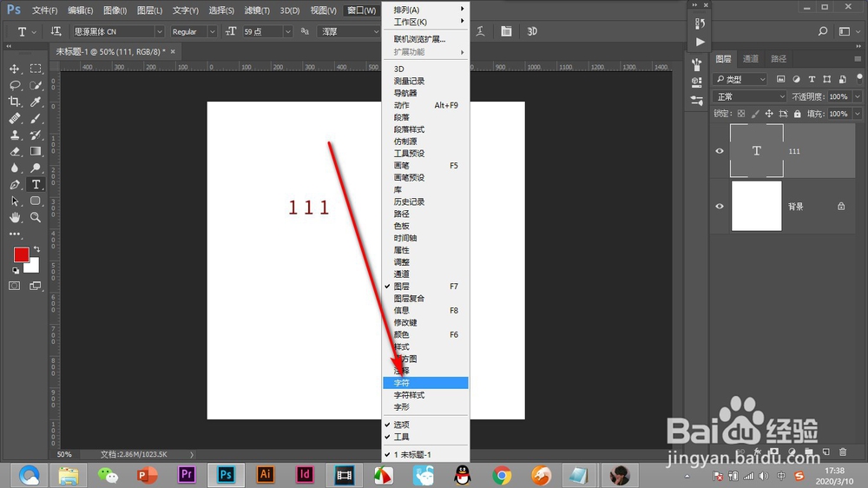Select the Eraser tool
868x488 pixels.
coord(15,151)
